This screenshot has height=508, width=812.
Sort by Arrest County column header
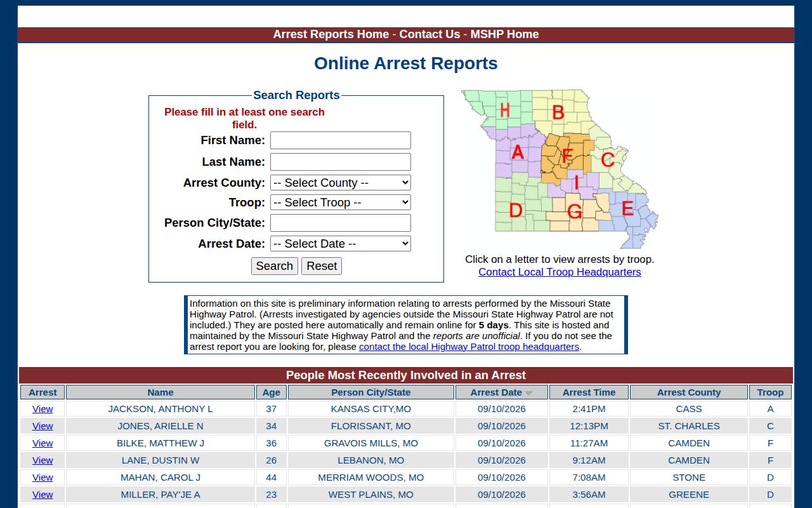(x=689, y=392)
